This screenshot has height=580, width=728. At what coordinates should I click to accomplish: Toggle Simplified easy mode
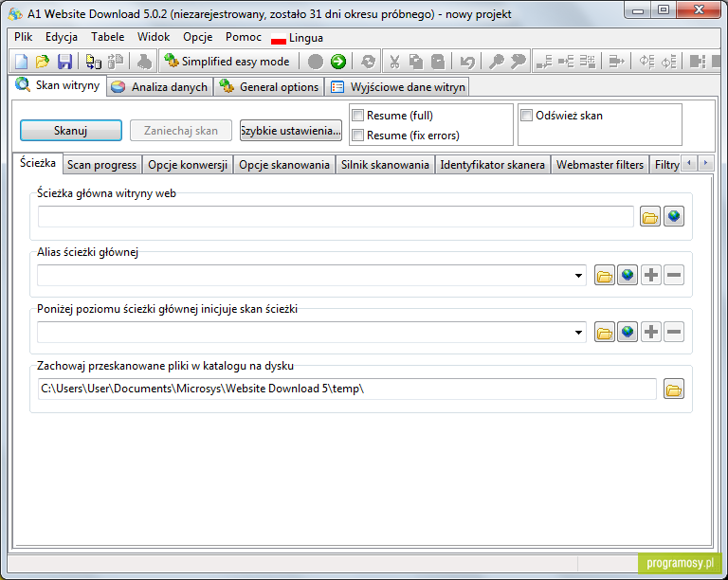[x=227, y=62]
